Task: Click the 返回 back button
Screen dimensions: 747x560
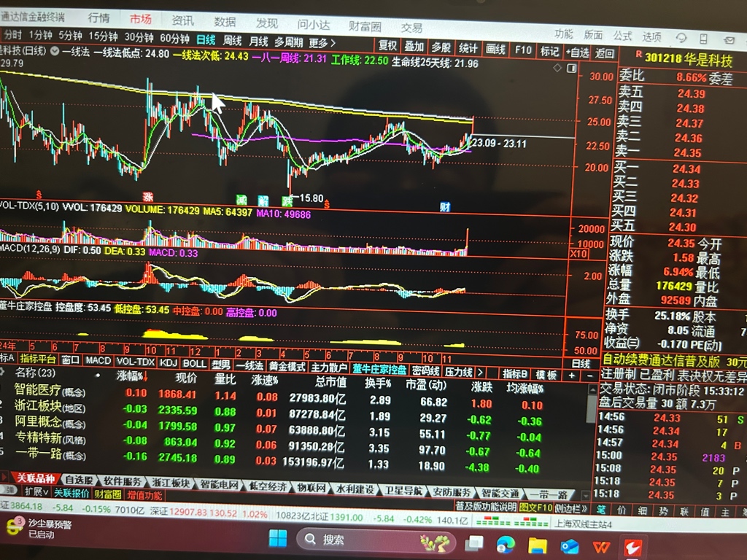Action: [604, 53]
